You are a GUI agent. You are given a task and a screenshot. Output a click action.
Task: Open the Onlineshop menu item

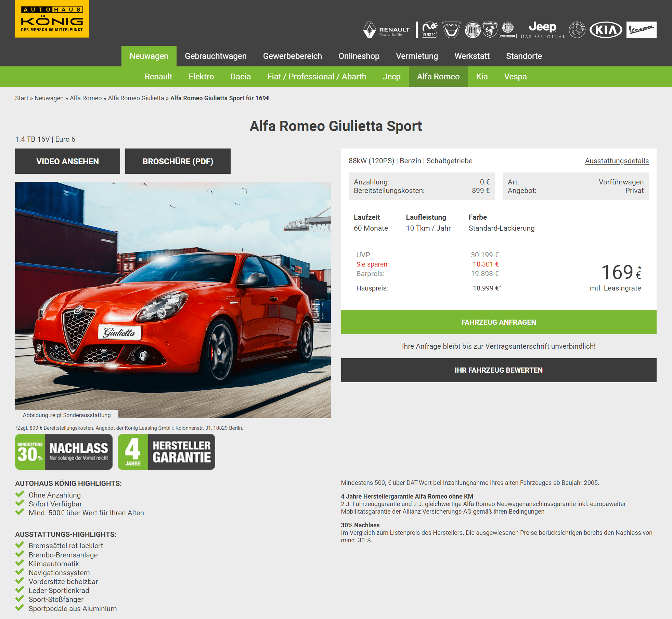pyautogui.click(x=359, y=56)
